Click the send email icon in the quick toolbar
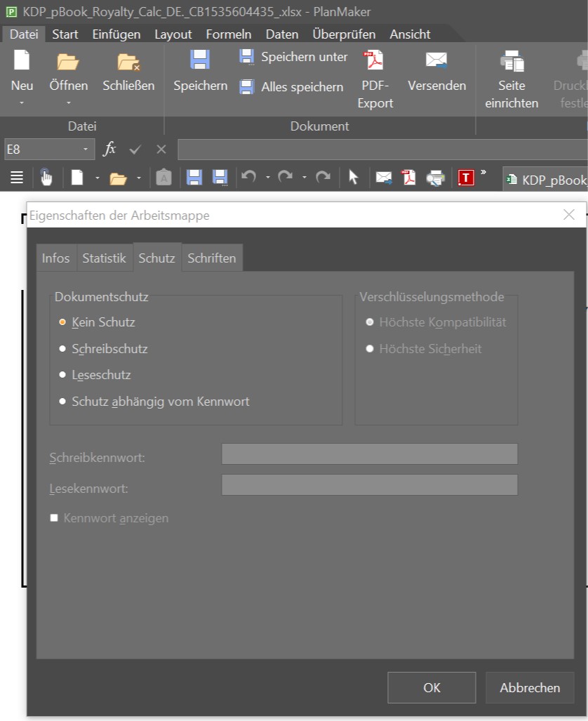This screenshot has width=588, height=721. pos(383,178)
